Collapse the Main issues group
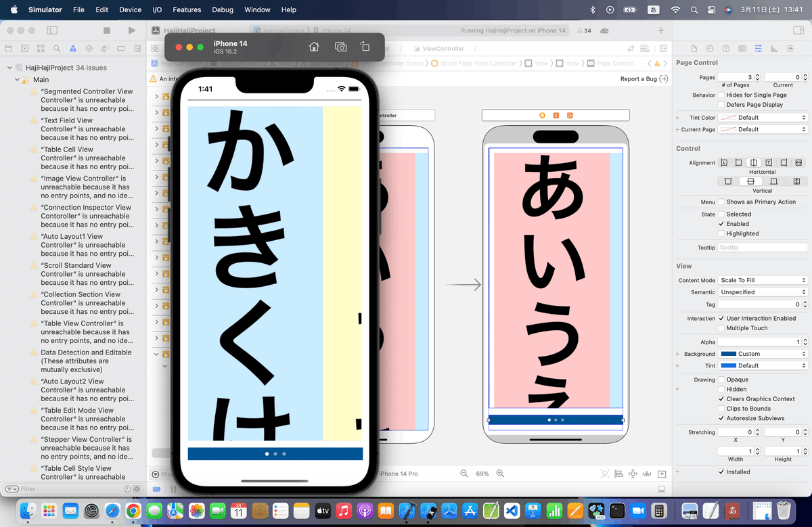This screenshot has width=812, height=527. 17,80
